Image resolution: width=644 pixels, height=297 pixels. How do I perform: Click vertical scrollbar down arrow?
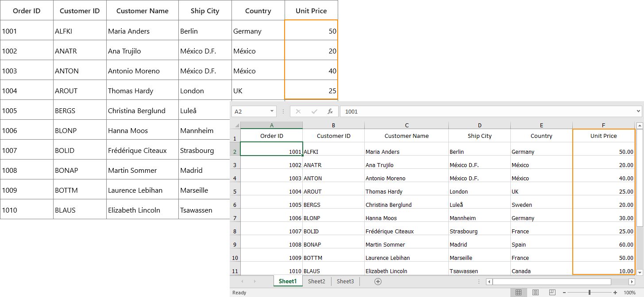[640, 272]
